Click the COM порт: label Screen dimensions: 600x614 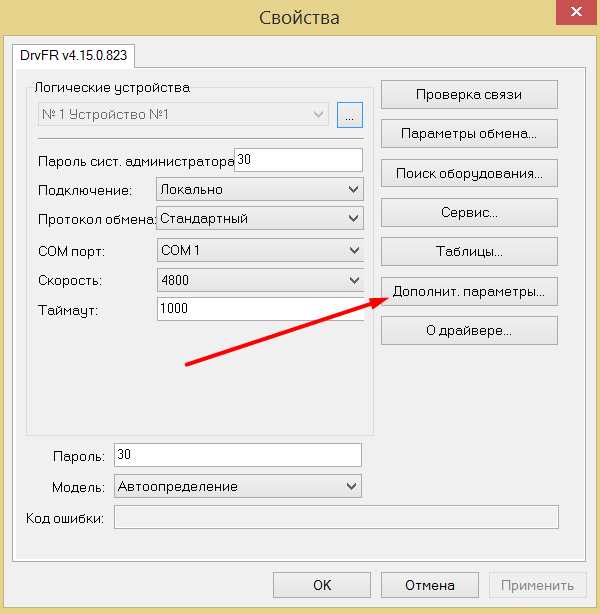pos(72,251)
